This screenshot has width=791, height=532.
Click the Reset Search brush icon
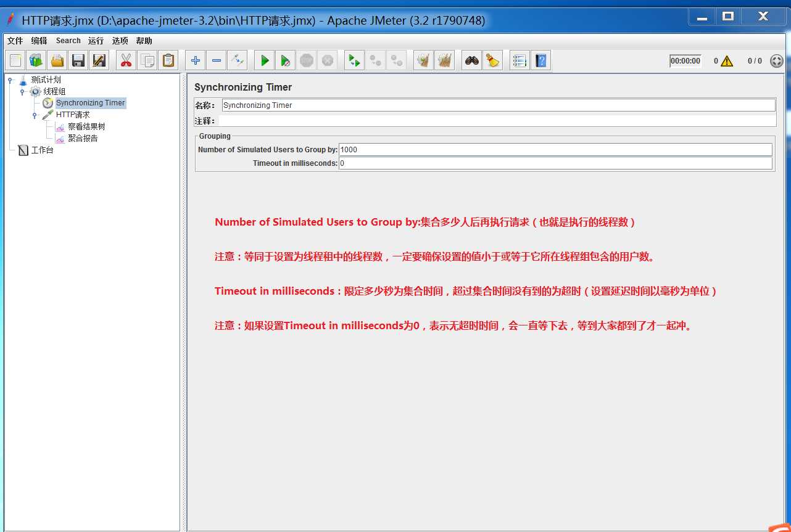coord(492,60)
